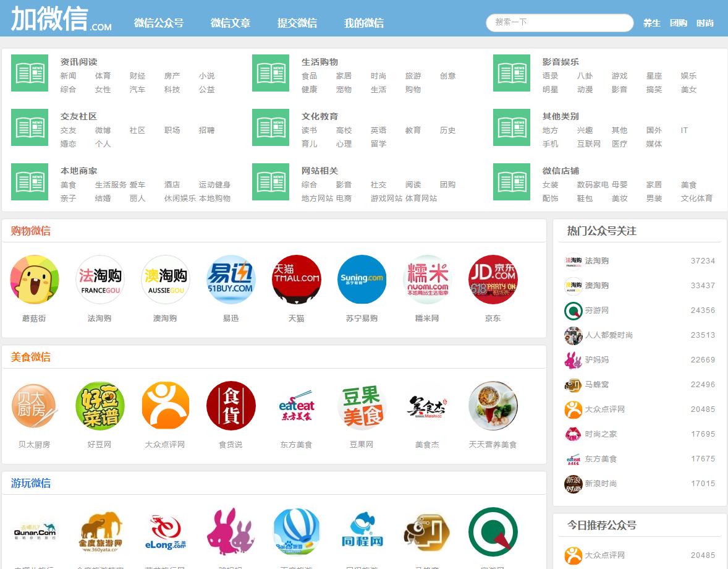The height and width of the screenshot is (569, 728).
Task: Open the 同程网 fish logo
Action: click(x=362, y=532)
